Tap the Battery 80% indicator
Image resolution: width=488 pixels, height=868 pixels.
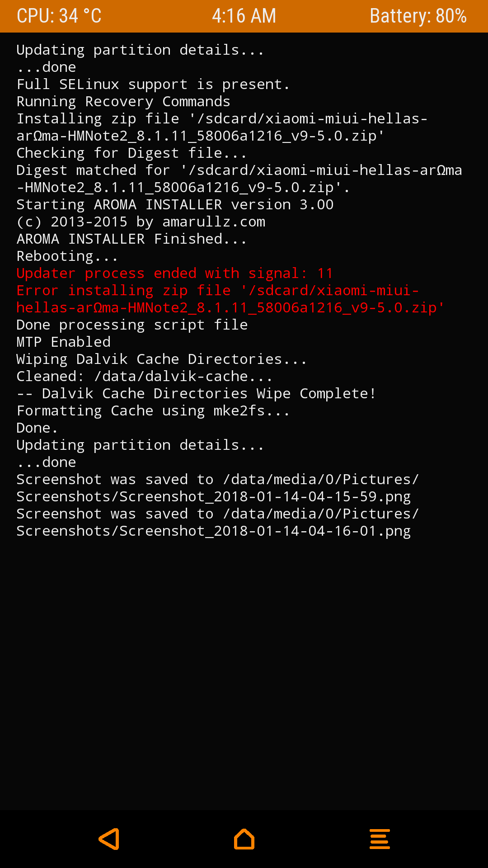point(418,16)
